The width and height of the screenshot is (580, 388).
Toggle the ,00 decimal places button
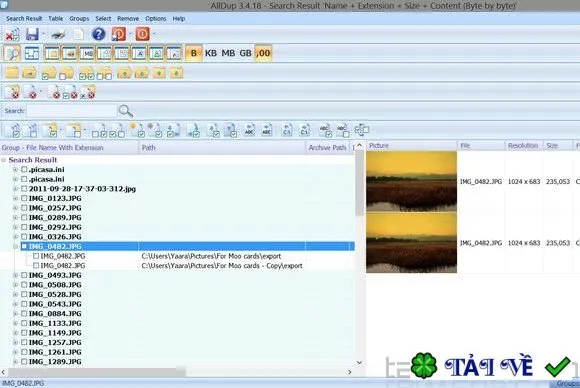tap(263, 53)
